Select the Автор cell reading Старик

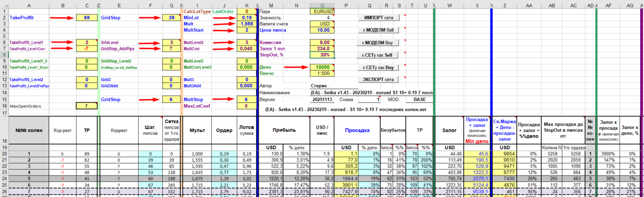pos(322,86)
